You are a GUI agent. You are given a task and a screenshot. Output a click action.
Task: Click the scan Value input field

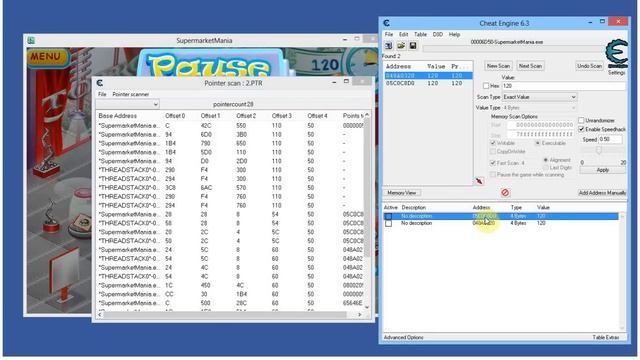563,86
